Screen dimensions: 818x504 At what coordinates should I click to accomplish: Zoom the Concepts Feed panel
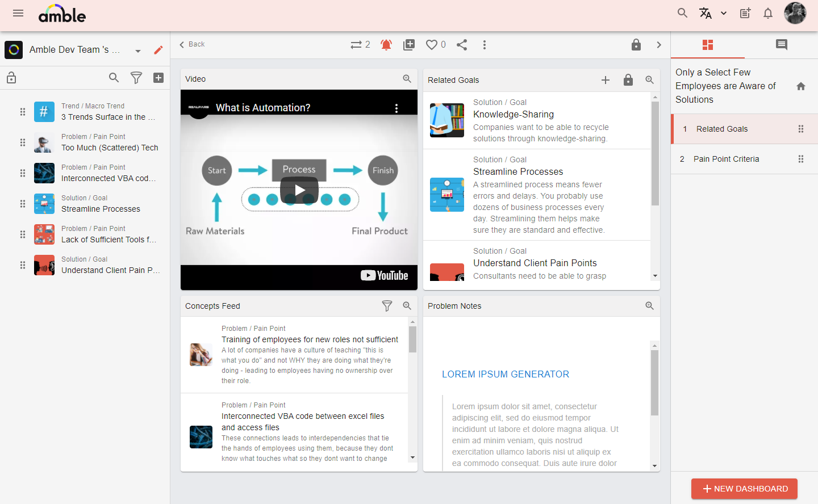pyautogui.click(x=407, y=306)
